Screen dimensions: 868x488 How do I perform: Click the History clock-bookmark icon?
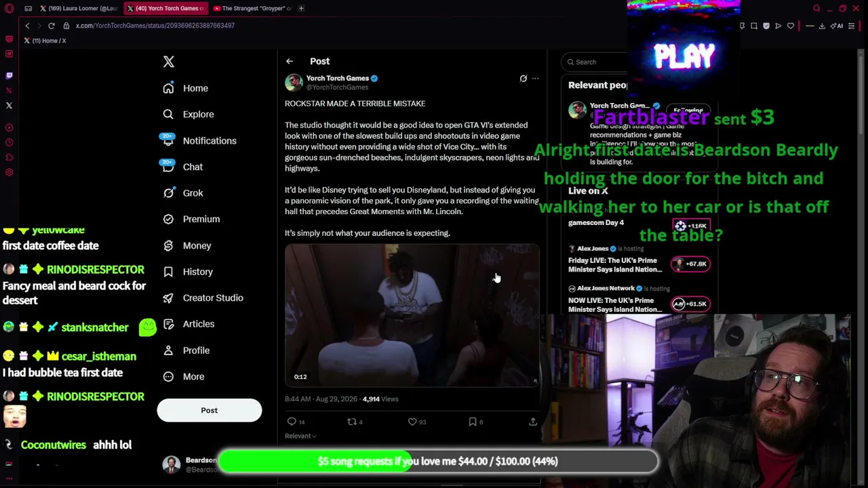pos(169,272)
